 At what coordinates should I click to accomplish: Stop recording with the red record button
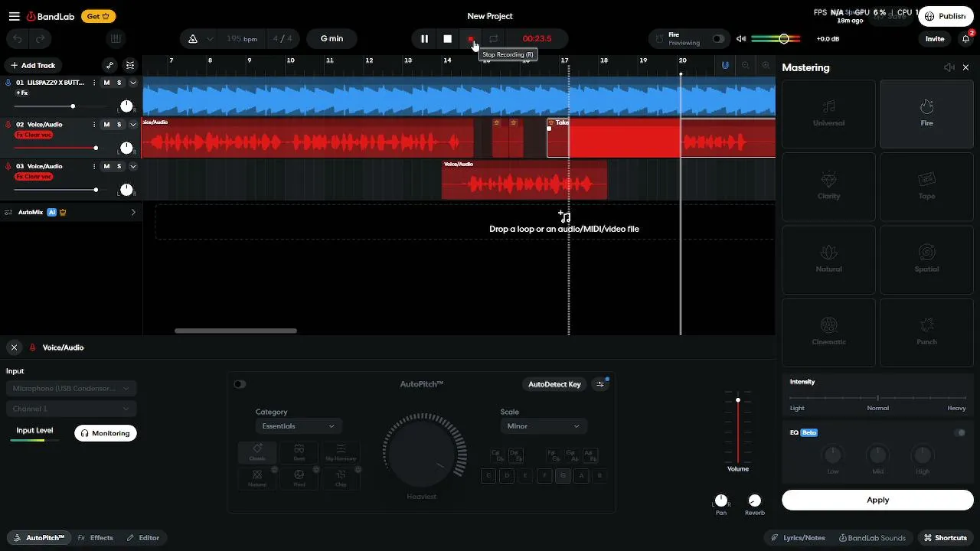[x=471, y=39]
